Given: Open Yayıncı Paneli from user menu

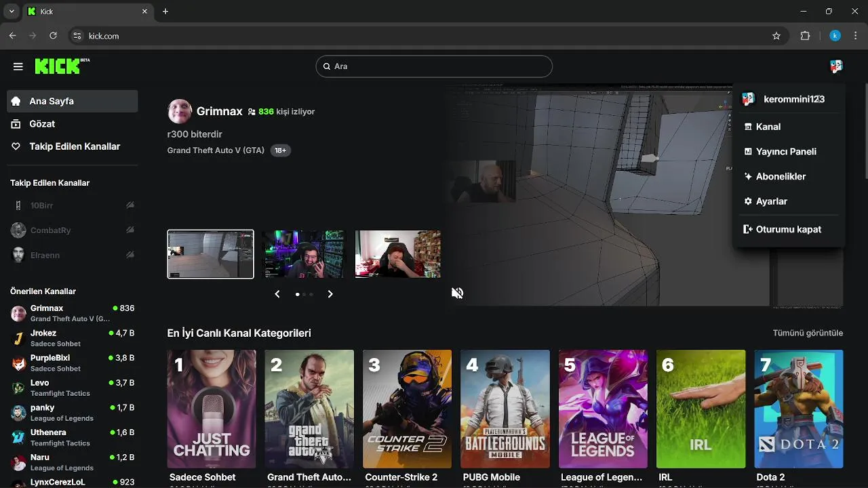Looking at the screenshot, I should tap(788, 152).
